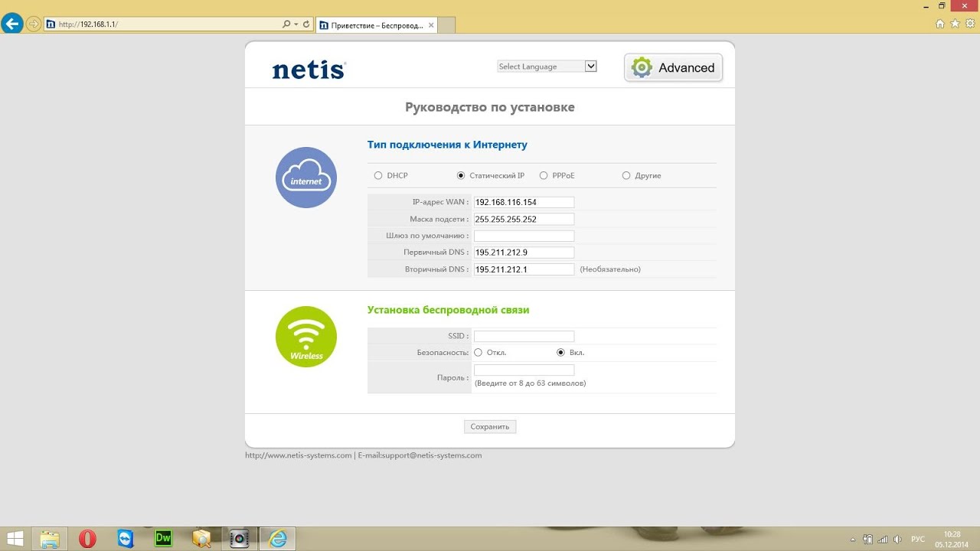Viewport: 980px width, 551px height.
Task: Switch to Internet Explorer in the taskbar
Action: [x=278, y=539]
